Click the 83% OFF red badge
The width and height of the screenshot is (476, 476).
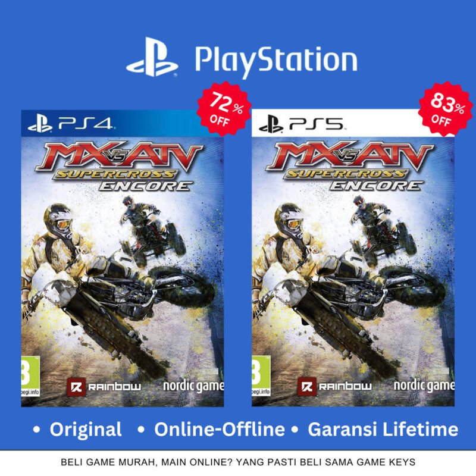tap(445, 109)
